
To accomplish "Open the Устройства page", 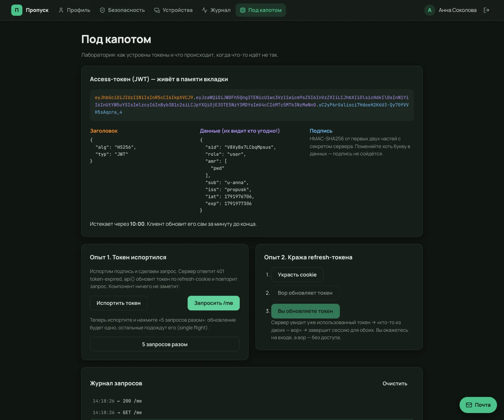I will [173, 10].
